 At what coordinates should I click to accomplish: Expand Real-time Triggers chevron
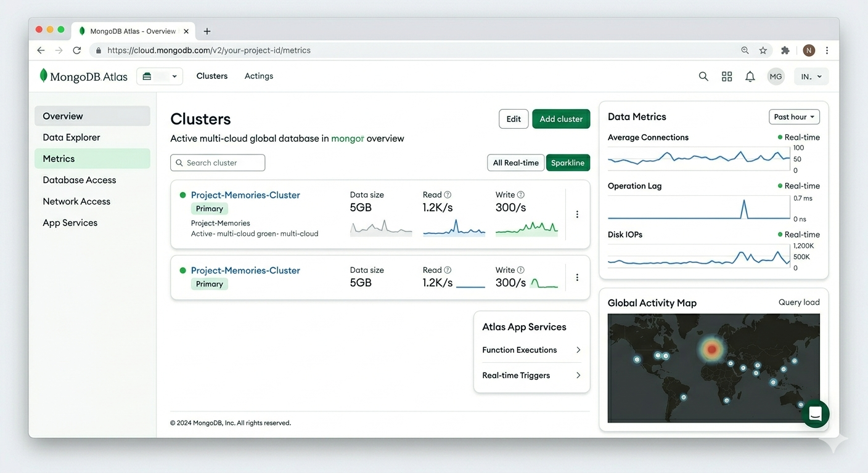click(x=578, y=375)
